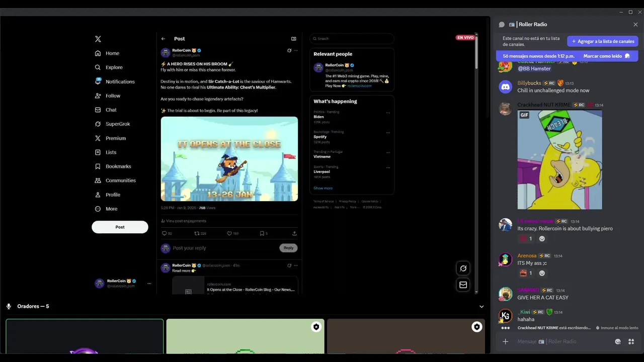
Task: Click the Profile sidebar icon
Action: 98,195
